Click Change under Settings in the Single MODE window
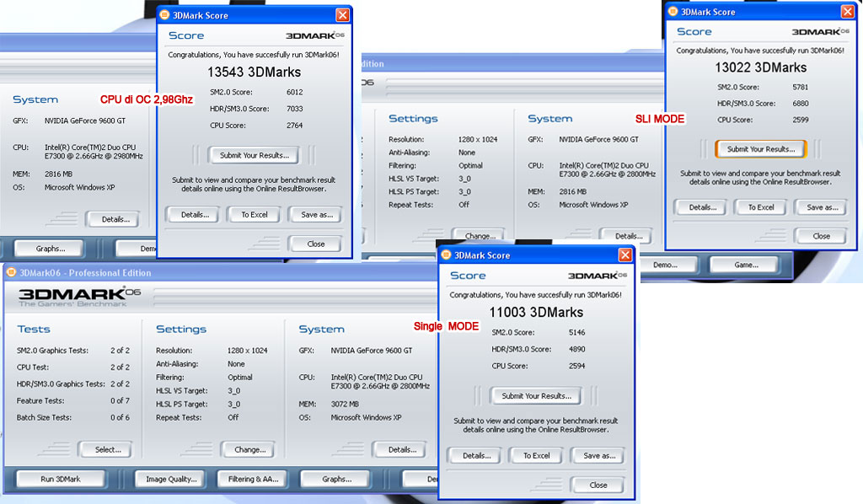The image size is (863, 504). point(249,449)
